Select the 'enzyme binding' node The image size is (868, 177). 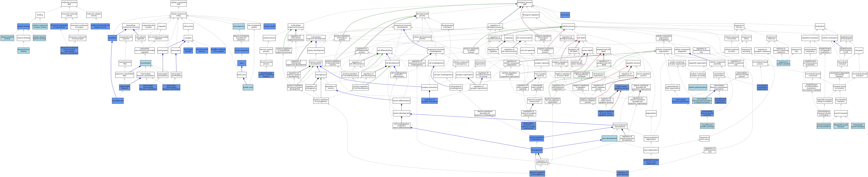point(24,38)
